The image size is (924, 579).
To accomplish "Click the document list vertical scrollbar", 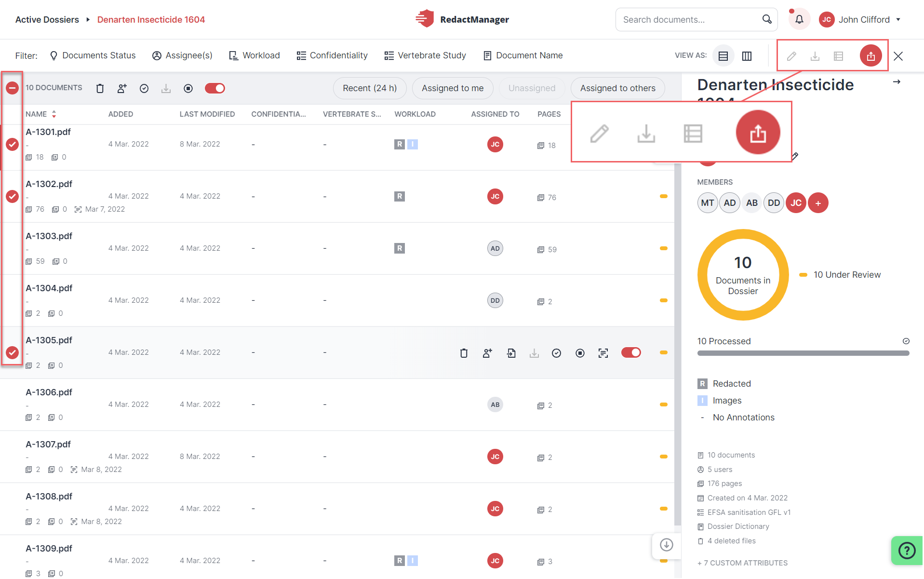I will (x=678, y=345).
